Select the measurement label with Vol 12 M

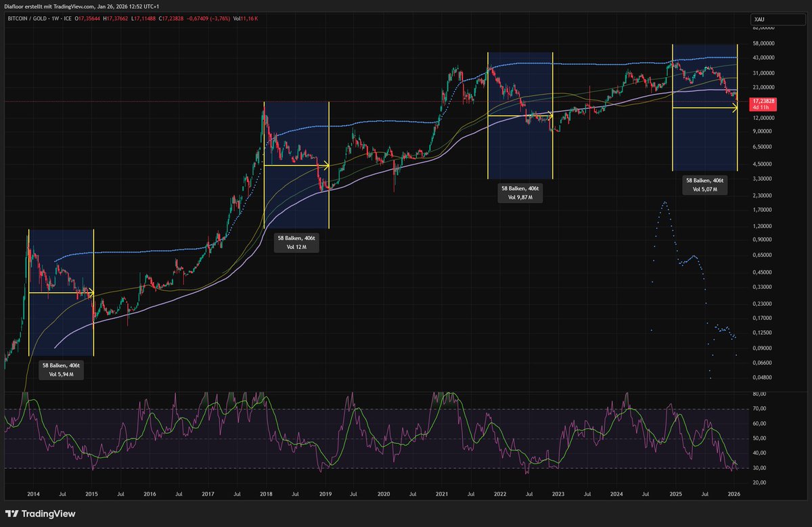[296, 244]
